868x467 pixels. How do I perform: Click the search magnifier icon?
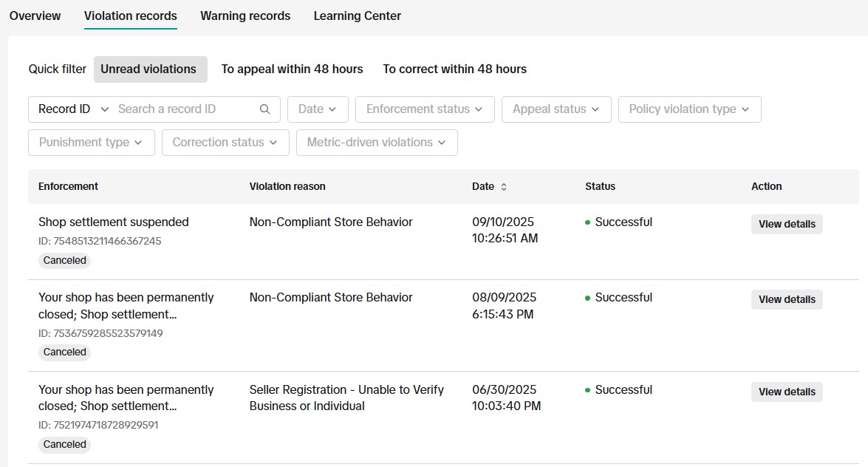265,109
